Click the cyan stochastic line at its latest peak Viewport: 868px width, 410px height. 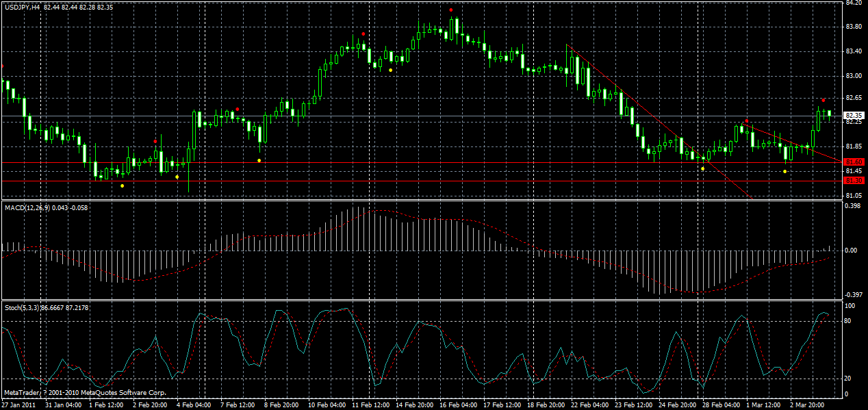(x=825, y=313)
